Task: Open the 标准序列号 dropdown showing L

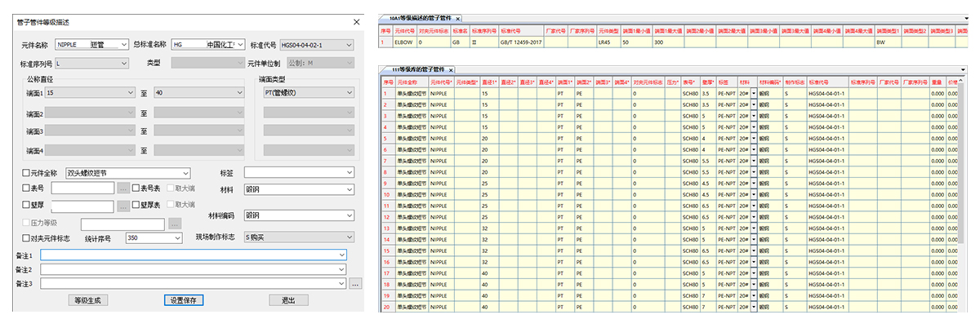Action: [x=91, y=63]
